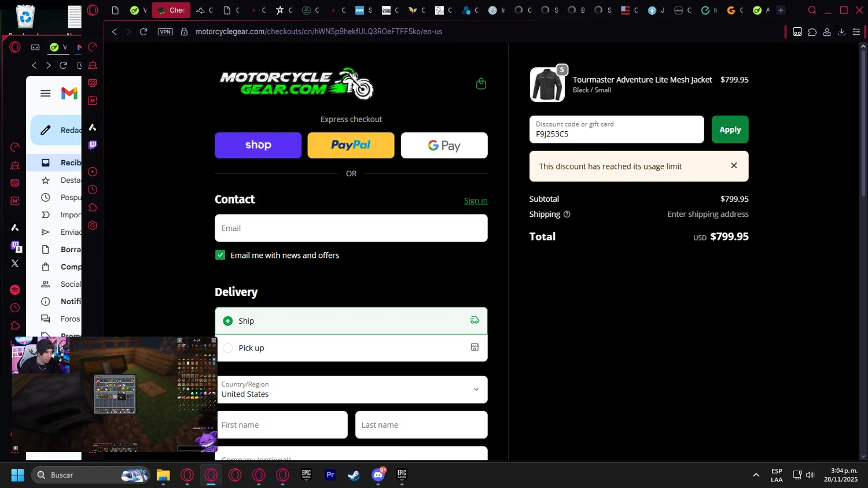868x488 pixels.
Task: Switch to the US flag icon tab
Action: point(628,10)
